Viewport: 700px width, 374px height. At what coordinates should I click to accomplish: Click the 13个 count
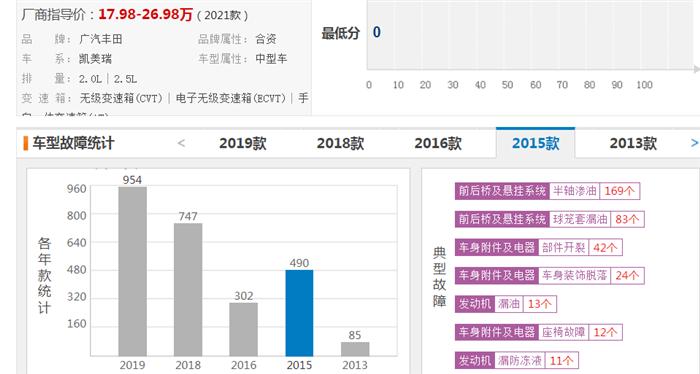point(540,304)
